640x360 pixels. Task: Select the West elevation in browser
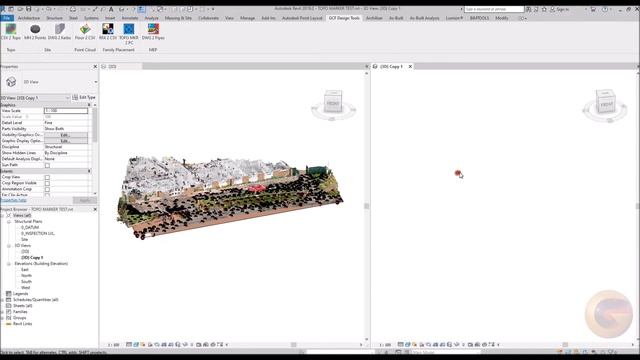(x=25, y=288)
